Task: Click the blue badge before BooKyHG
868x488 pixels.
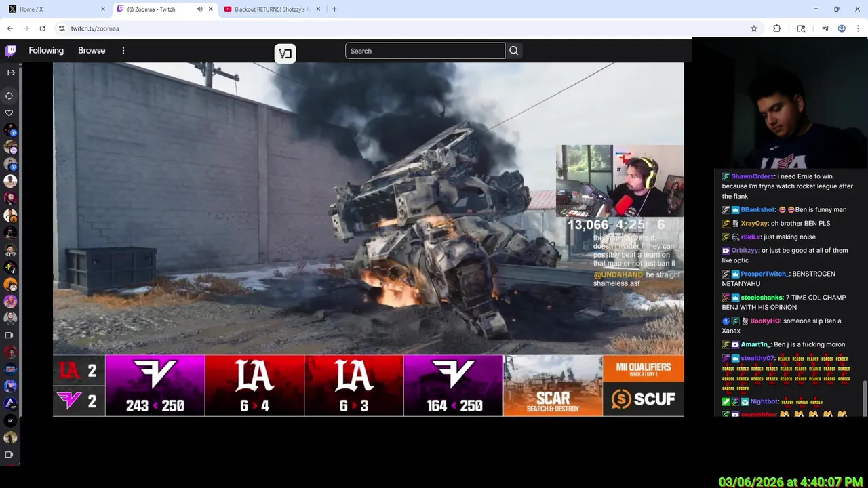Action: 726,321
